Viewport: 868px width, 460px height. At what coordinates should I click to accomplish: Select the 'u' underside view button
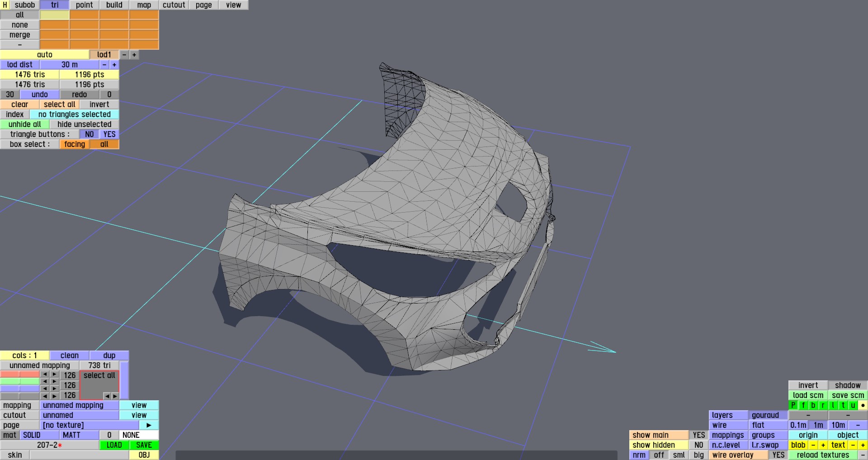click(x=853, y=405)
